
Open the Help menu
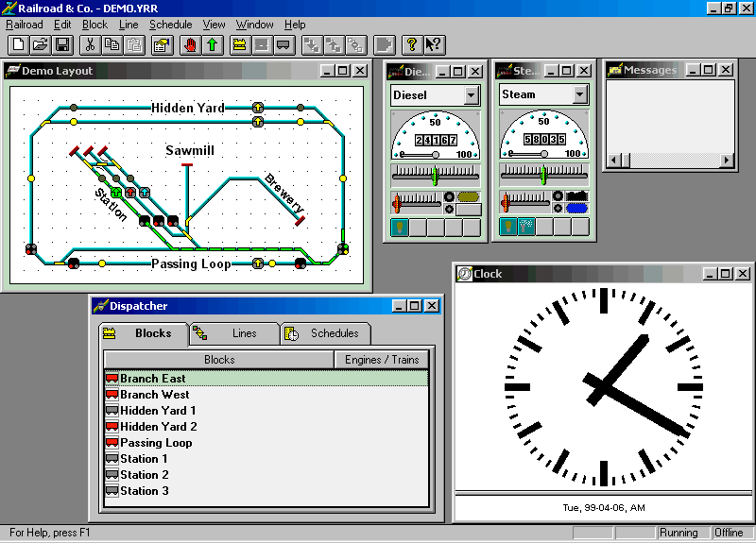pyautogui.click(x=295, y=25)
